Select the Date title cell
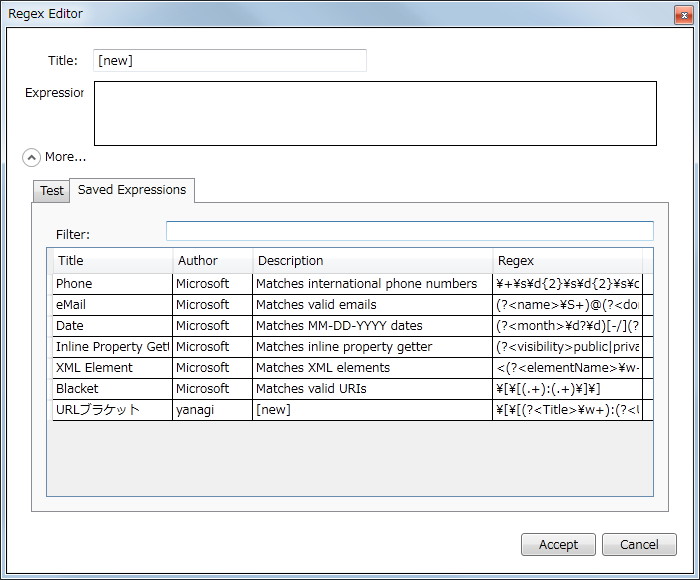 coord(112,326)
